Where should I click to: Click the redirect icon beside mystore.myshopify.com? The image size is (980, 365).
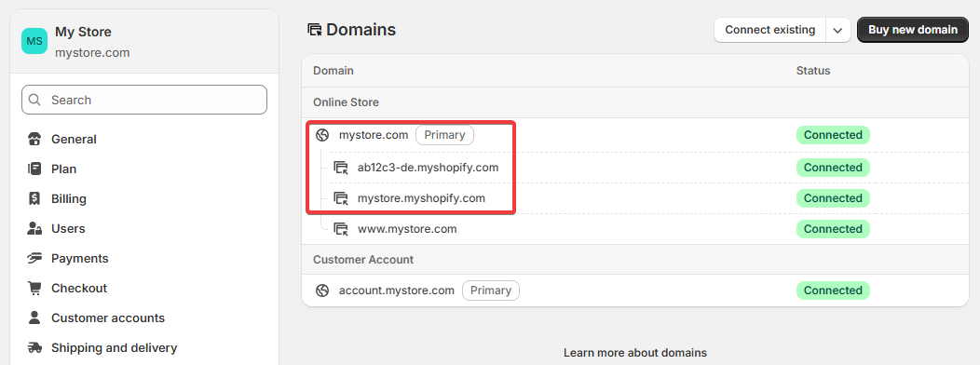pos(341,198)
